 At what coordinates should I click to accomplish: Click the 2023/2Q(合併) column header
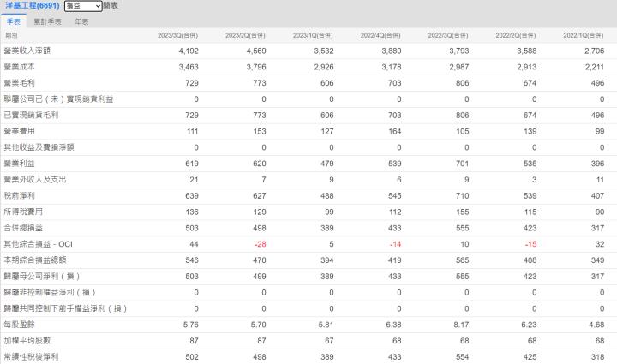click(x=245, y=35)
